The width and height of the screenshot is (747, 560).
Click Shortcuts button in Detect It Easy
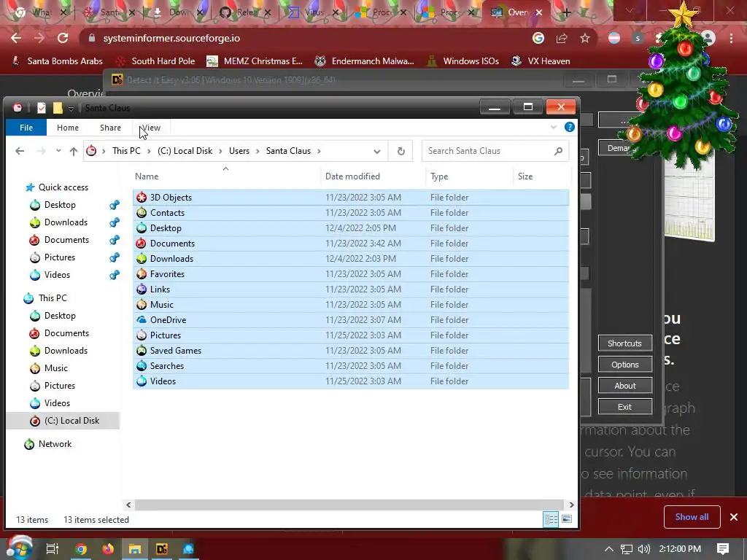click(x=625, y=343)
